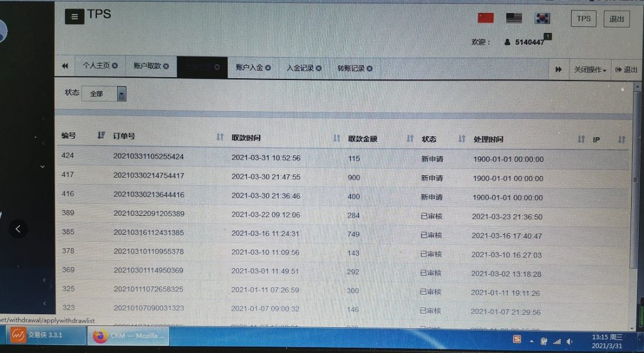Image resolution: width=644 pixels, height=353 pixels.
Task: Sort by 编号 column
Action: tap(101, 135)
